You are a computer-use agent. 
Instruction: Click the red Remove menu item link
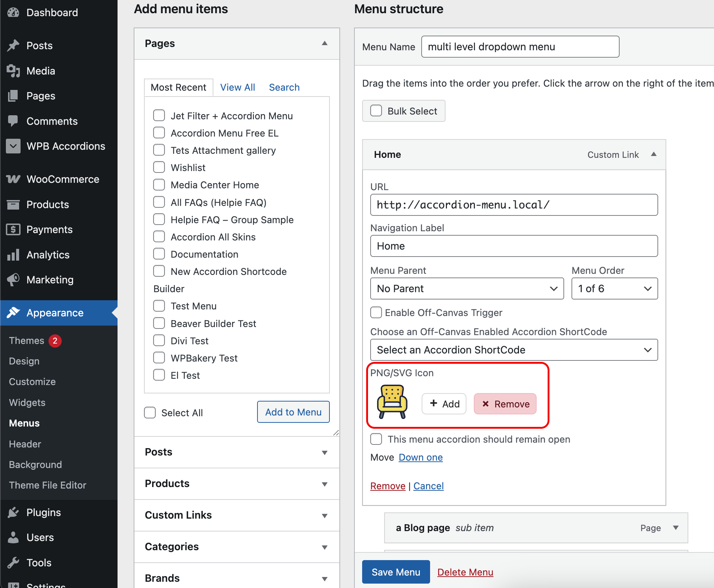click(x=388, y=486)
